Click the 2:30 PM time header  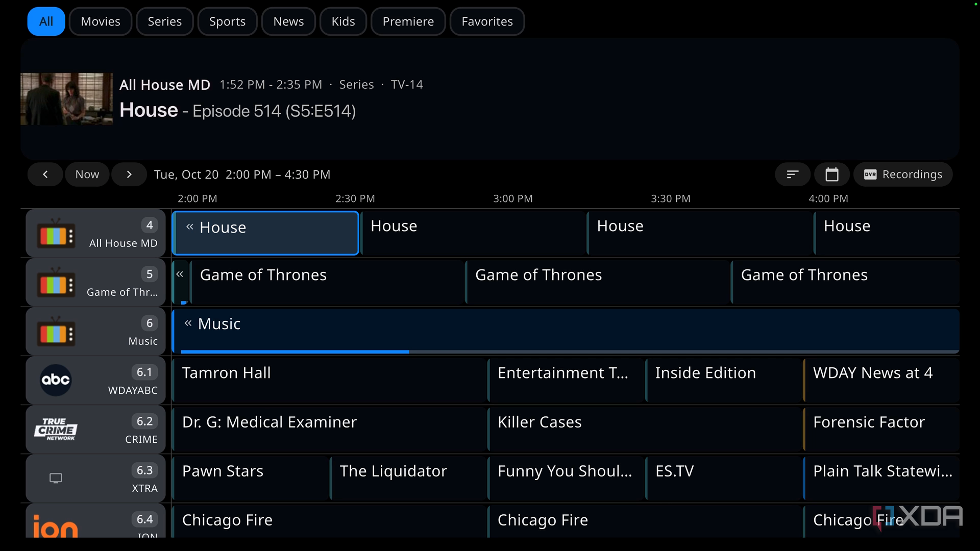tap(355, 198)
